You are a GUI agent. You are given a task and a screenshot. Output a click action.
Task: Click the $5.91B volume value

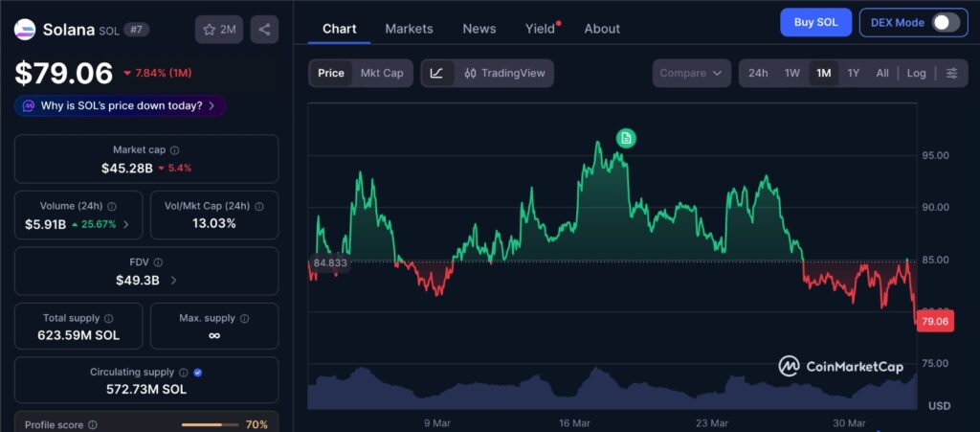45,224
